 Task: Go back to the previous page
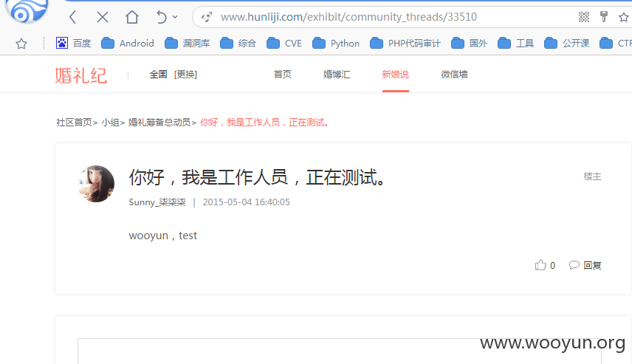tap(73, 17)
